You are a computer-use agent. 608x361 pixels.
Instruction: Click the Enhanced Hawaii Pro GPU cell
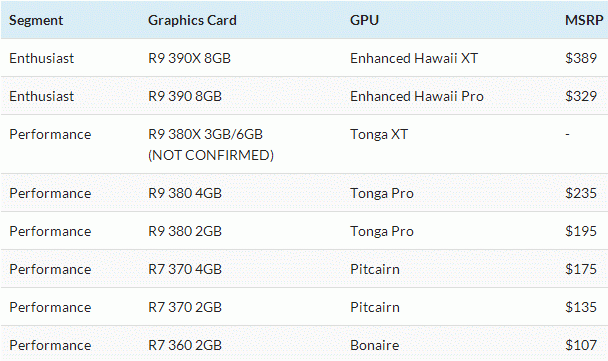pyautogui.click(x=417, y=96)
